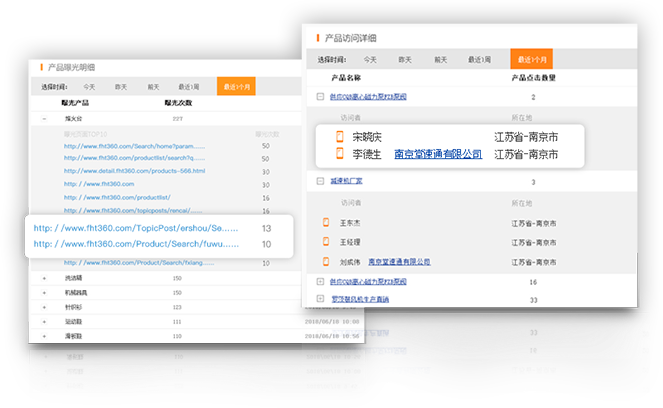Collapse first product row with 2 clicks
Image resolution: width=663 pixels, height=408 pixels.
pyautogui.click(x=320, y=97)
